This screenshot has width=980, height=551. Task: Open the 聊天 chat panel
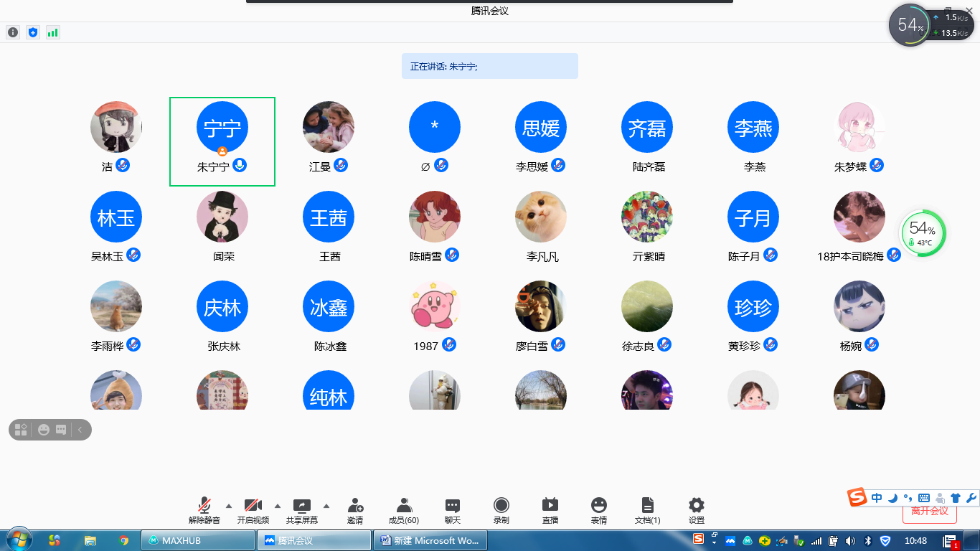coord(452,510)
